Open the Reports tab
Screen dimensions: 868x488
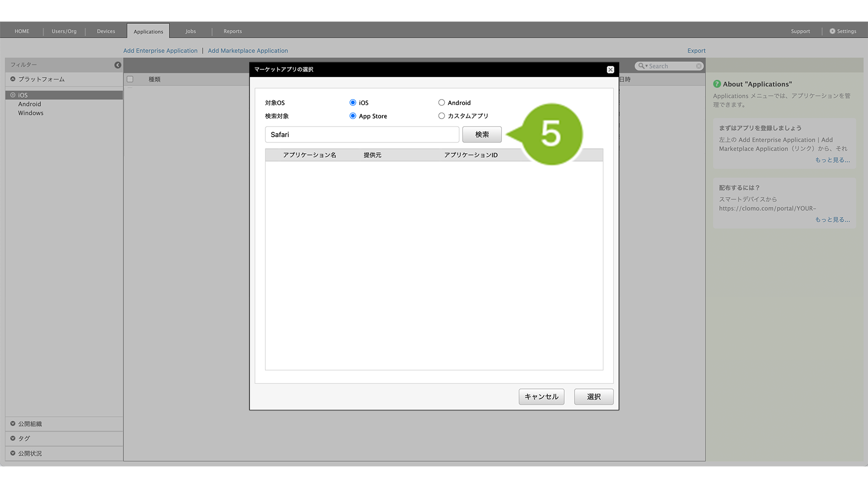pyautogui.click(x=232, y=31)
